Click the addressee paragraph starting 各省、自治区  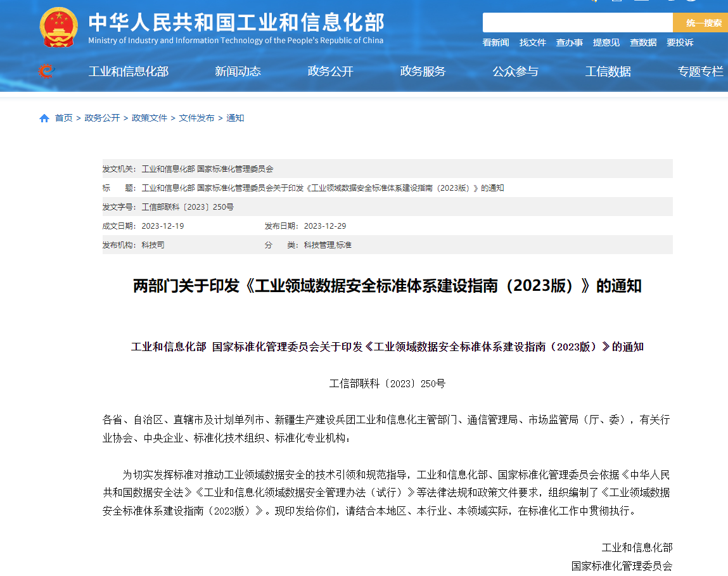386,429
